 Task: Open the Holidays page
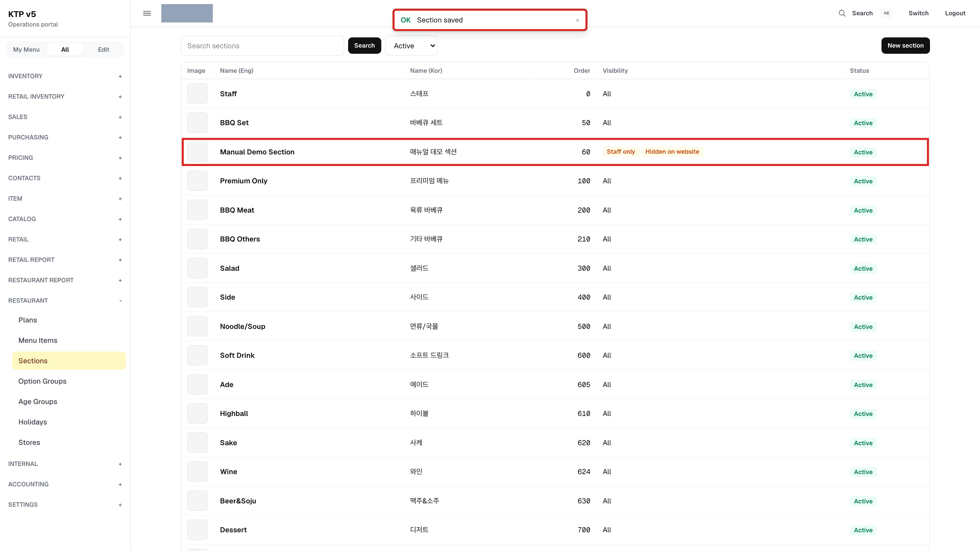click(69, 422)
